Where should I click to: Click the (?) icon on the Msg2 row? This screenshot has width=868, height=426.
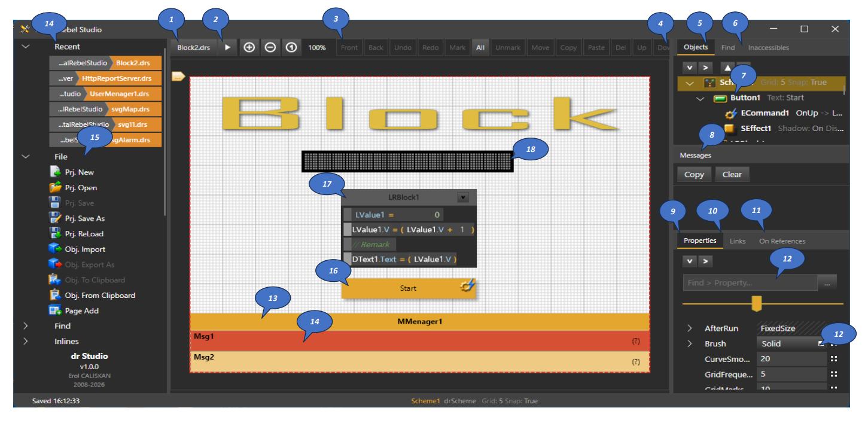pos(636,362)
